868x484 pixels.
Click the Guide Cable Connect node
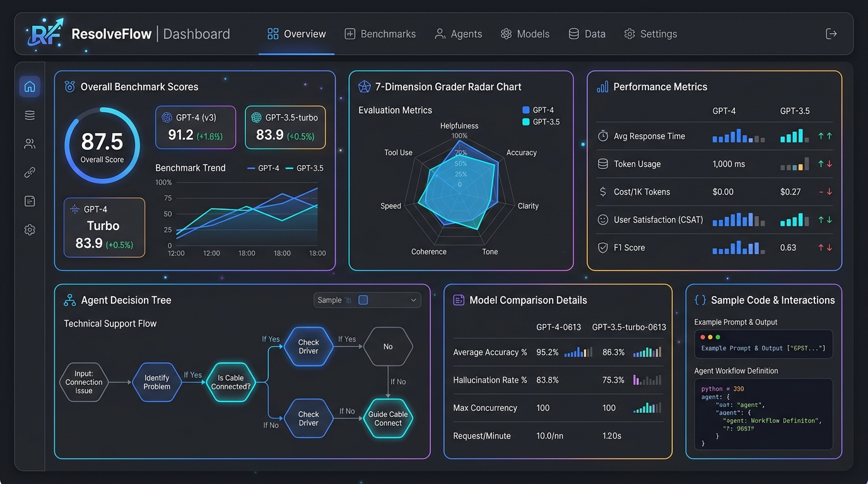point(388,418)
